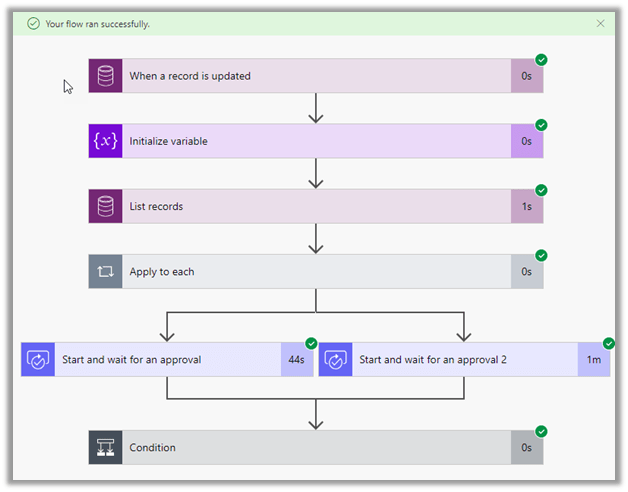Click the first approval action icon
This screenshot has height=492, width=628.
pos(38,360)
